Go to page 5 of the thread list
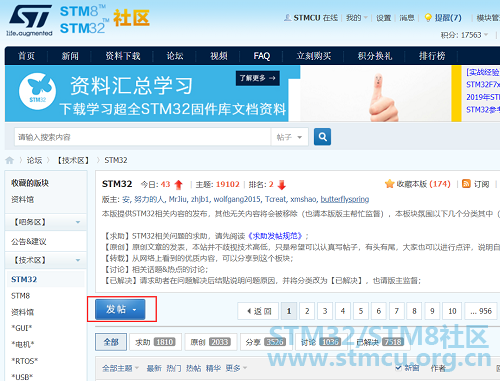 tap(361, 311)
